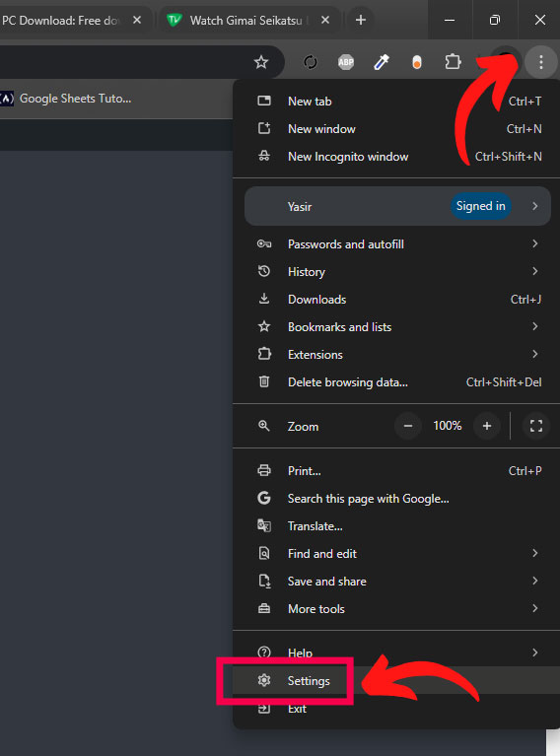Choose Delete browsing data...
The image size is (560, 756).
(396, 381)
